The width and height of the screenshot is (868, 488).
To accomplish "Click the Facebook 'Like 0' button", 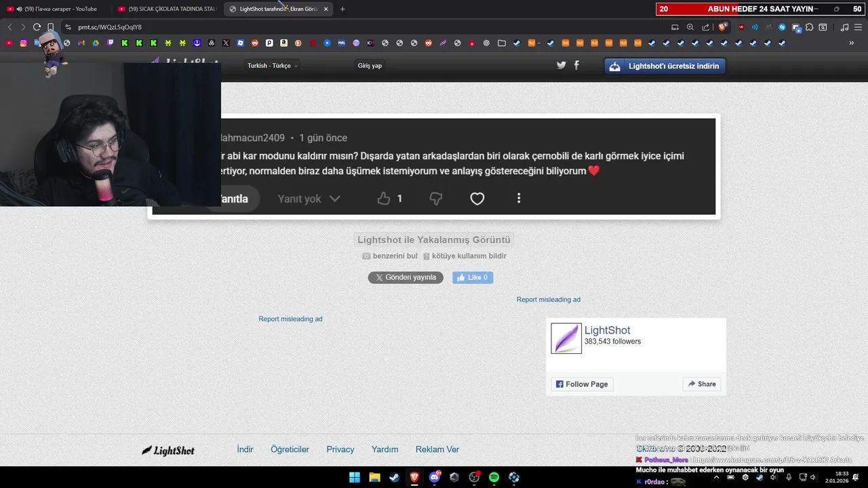I will point(473,277).
